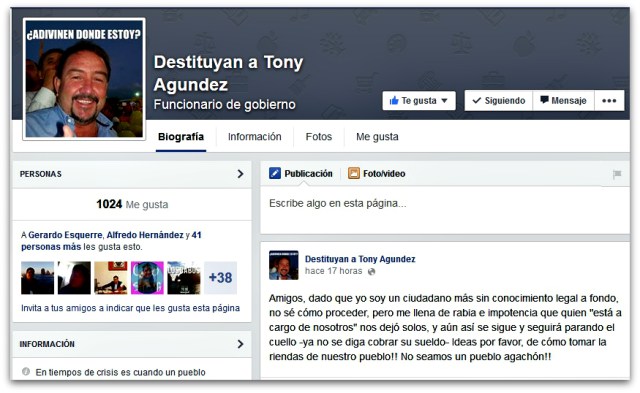Open Gerardo Esquerre's profile link
Image resolution: width=640 pixels, height=393 pixels.
(x=65, y=235)
